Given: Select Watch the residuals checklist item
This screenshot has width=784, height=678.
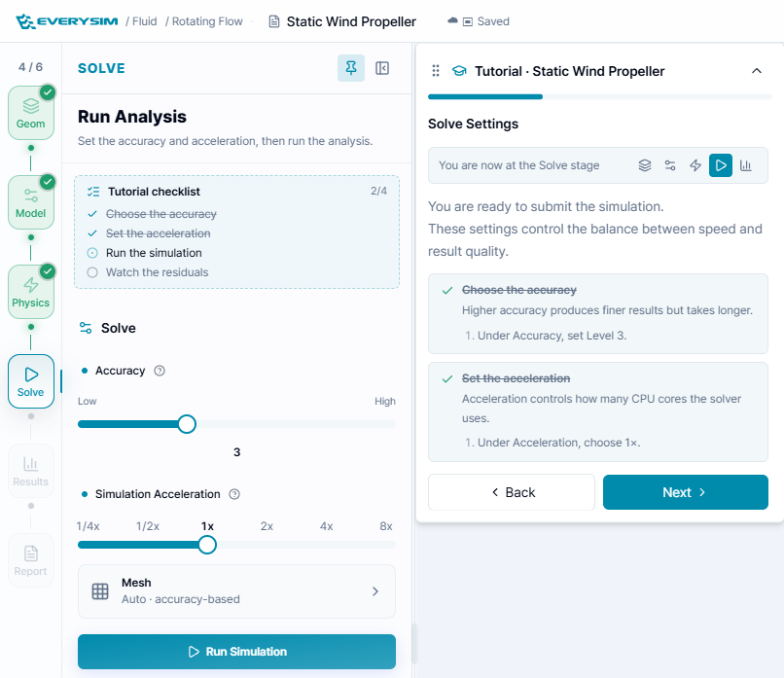Looking at the screenshot, I should click(157, 272).
